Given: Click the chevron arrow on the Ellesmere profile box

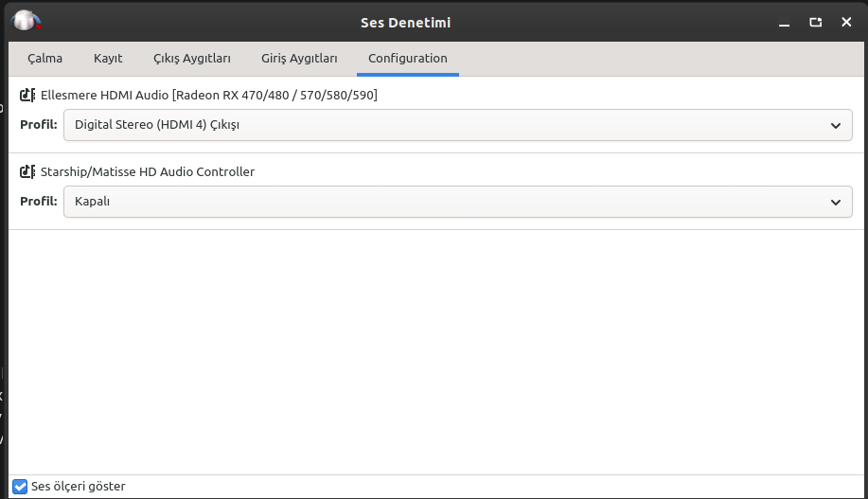Looking at the screenshot, I should pos(835,125).
